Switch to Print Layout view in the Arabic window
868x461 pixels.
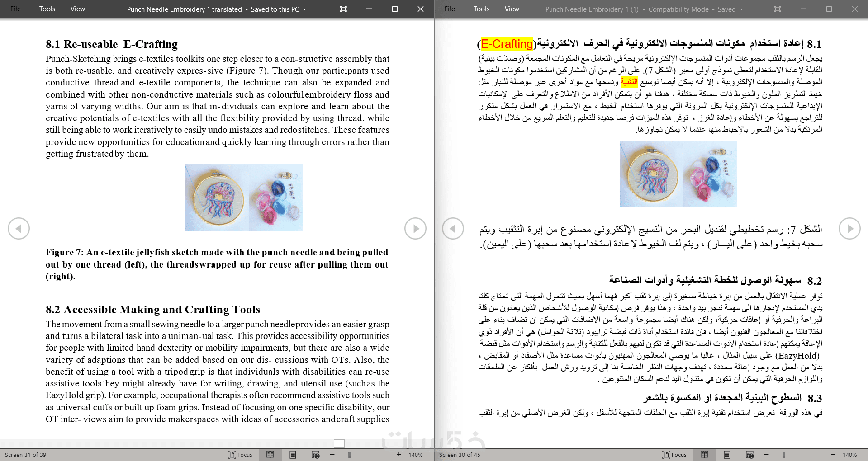click(727, 455)
